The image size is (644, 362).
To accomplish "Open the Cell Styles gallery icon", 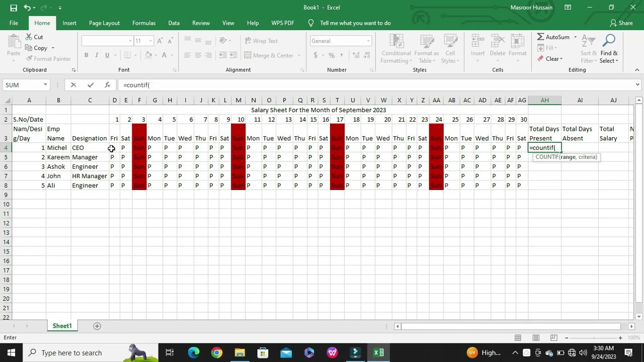I will pyautogui.click(x=450, y=41).
